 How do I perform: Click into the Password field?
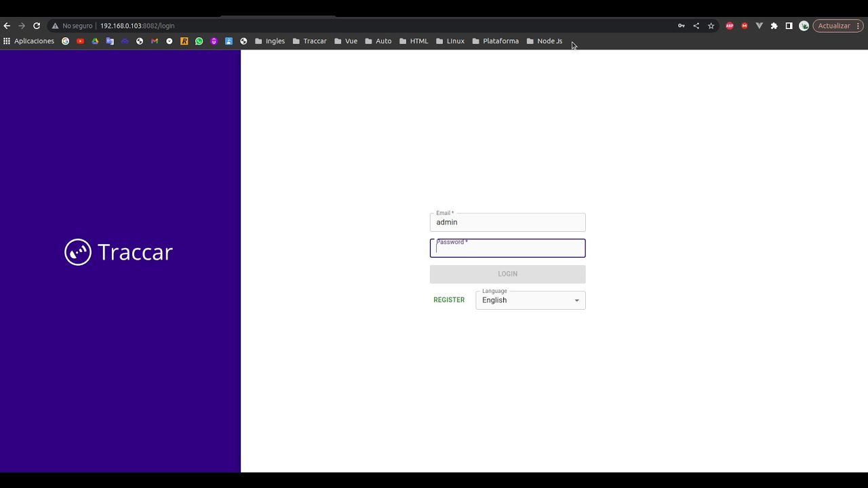click(x=507, y=248)
